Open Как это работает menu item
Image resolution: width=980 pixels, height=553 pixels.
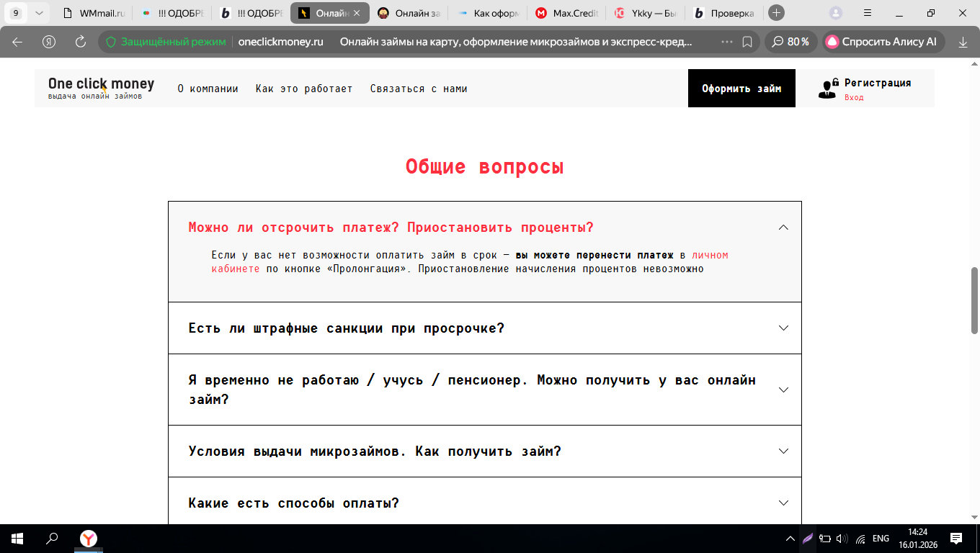coord(304,89)
